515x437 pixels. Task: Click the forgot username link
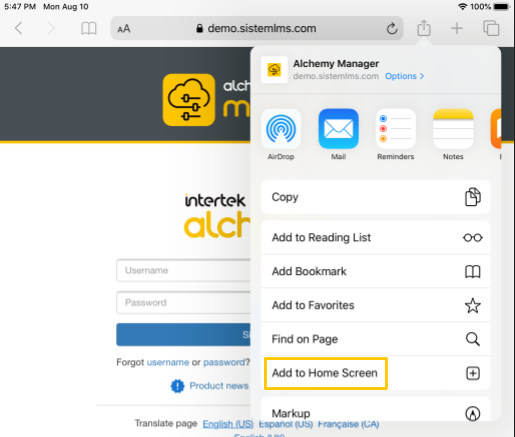point(168,362)
